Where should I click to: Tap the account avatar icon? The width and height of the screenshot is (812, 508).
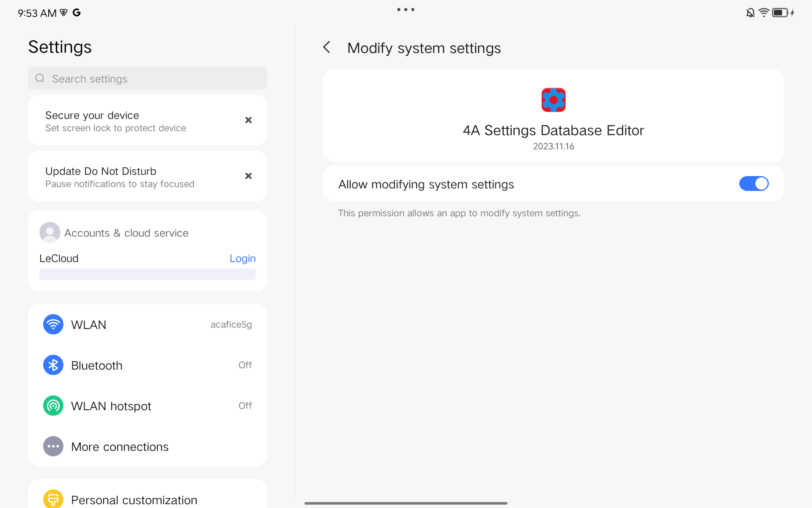click(50, 232)
